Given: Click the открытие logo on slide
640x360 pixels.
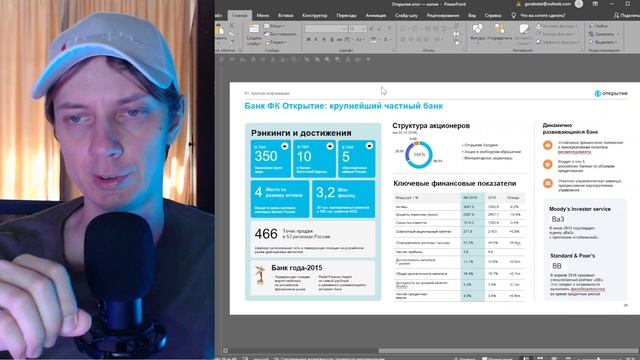Looking at the screenshot, I should (x=611, y=93).
